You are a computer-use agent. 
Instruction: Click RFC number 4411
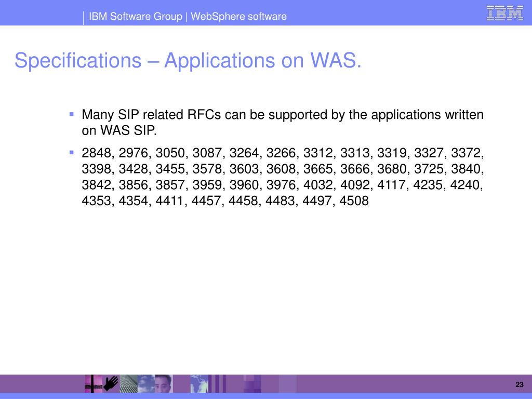tap(170, 201)
